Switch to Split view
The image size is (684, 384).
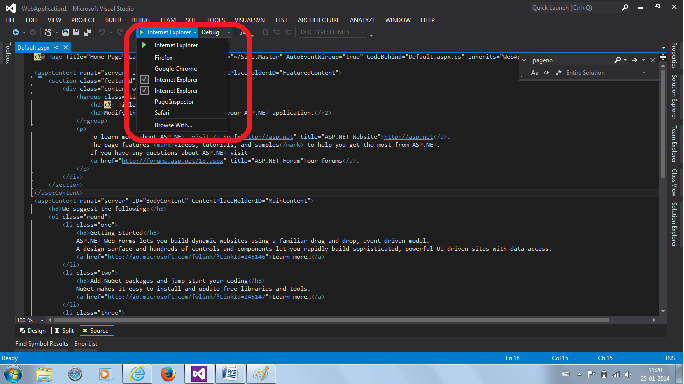click(x=64, y=331)
